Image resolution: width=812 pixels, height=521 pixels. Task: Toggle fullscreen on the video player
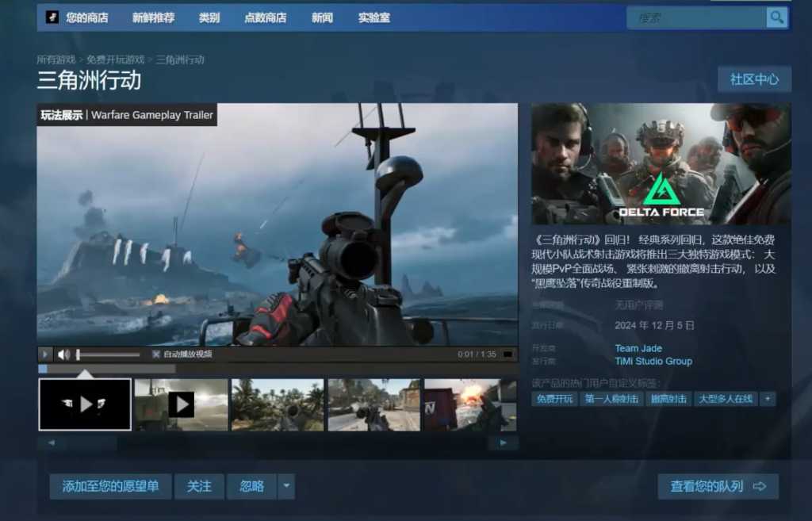click(508, 354)
